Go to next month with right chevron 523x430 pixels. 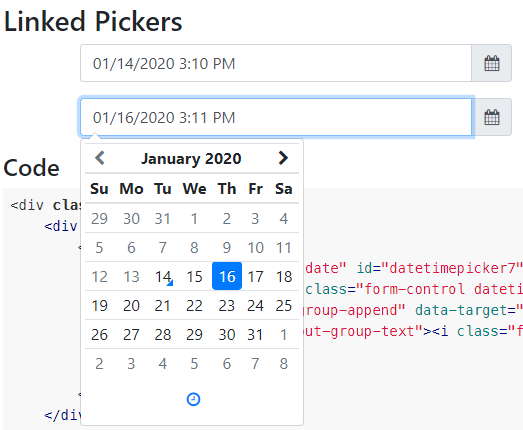pos(283,158)
